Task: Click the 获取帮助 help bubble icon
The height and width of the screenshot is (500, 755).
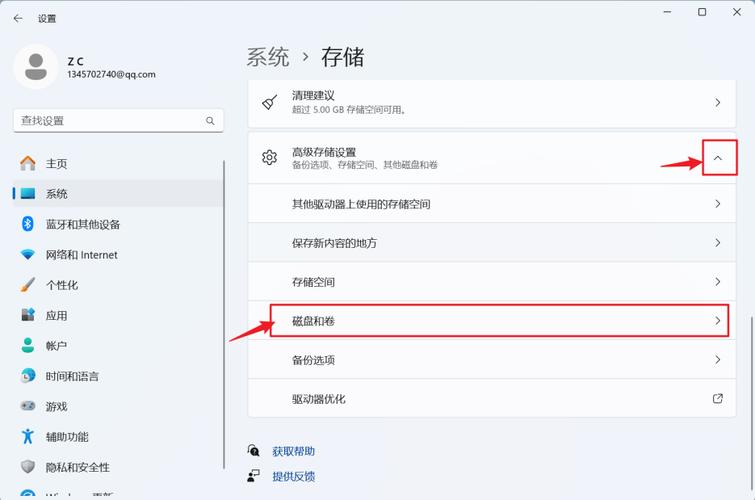Action: (x=254, y=450)
